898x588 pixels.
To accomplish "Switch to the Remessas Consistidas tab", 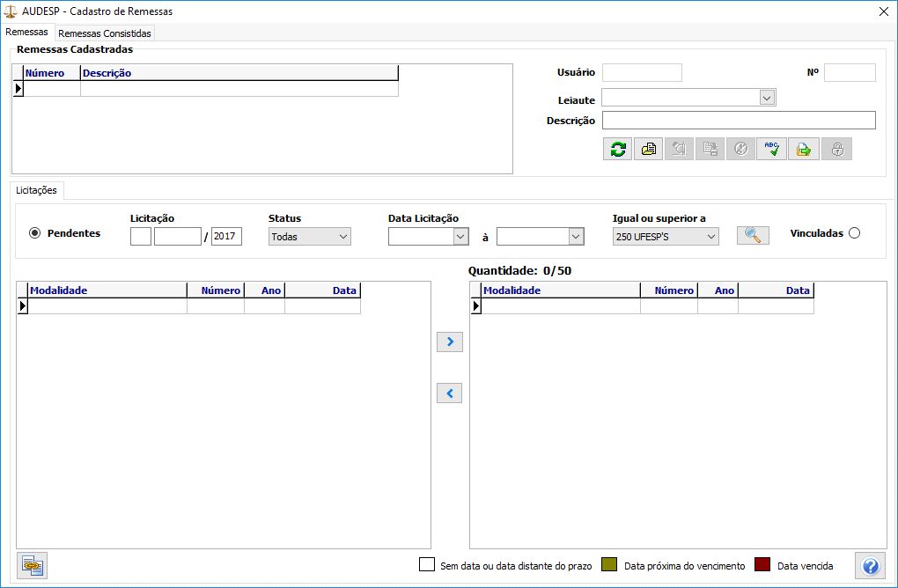I will (x=105, y=33).
